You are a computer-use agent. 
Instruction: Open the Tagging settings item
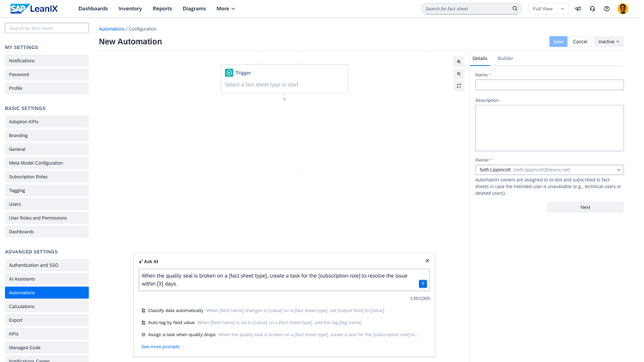pos(47,190)
